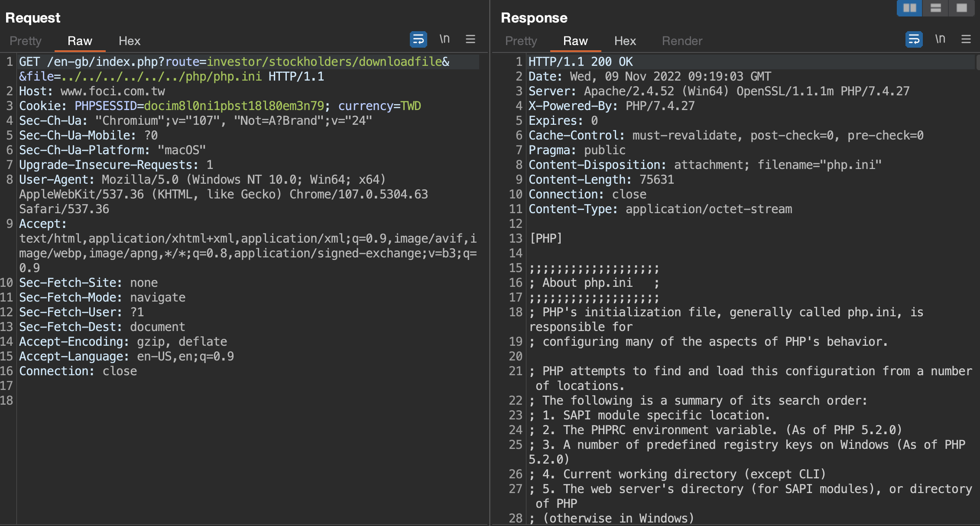Click the X-Powered-By PHP/7.4.27 line
980x526 pixels.
point(612,106)
